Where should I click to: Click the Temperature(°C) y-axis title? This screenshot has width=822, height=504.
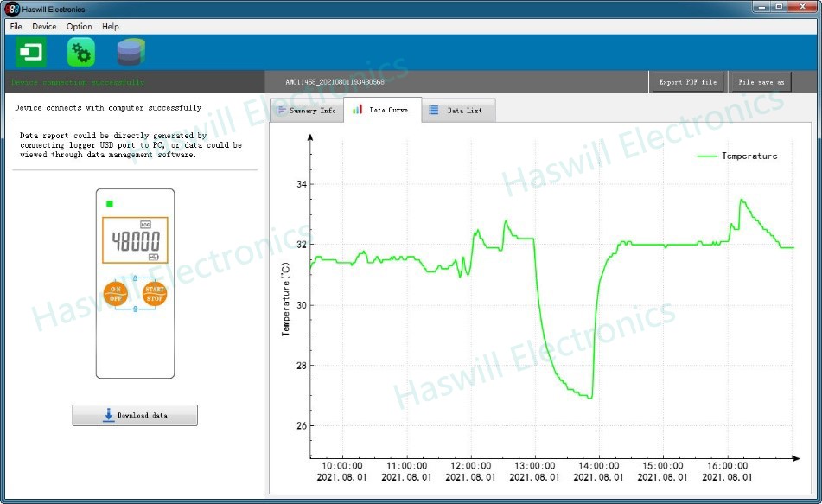point(286,299)
